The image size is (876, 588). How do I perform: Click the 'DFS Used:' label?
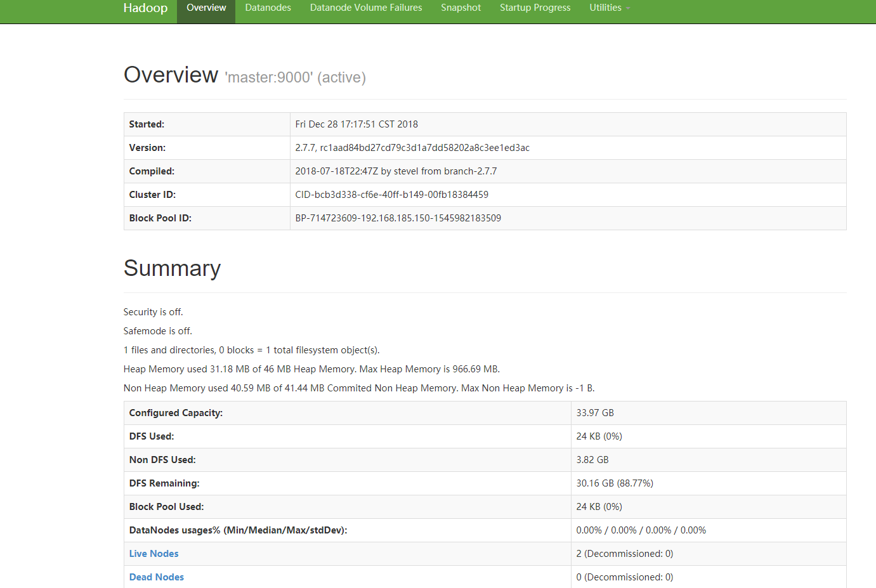pos(152,436)
